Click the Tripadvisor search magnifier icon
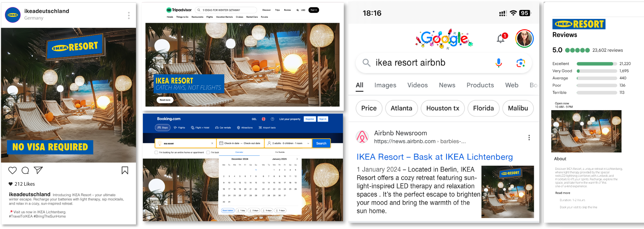 [199, 10]
